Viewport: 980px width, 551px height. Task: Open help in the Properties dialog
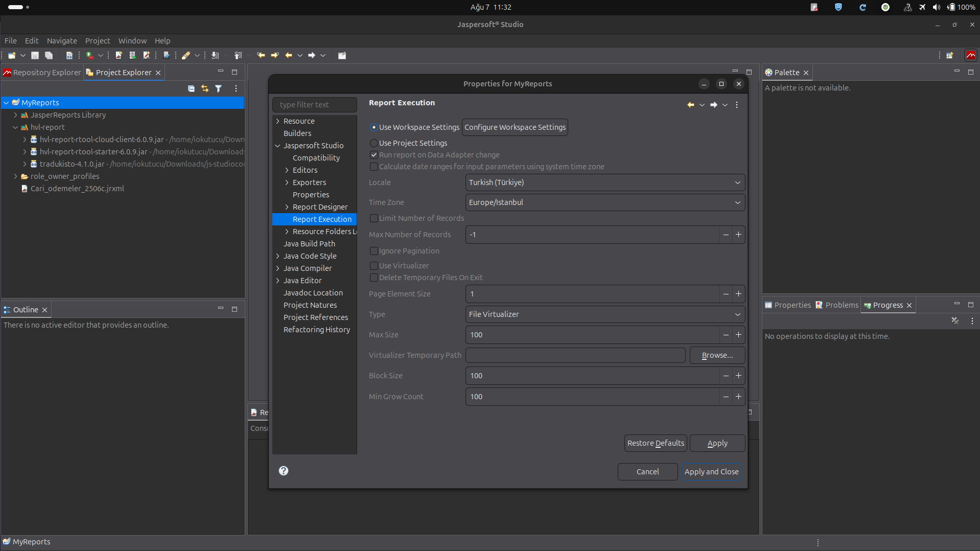pos(284,471)
